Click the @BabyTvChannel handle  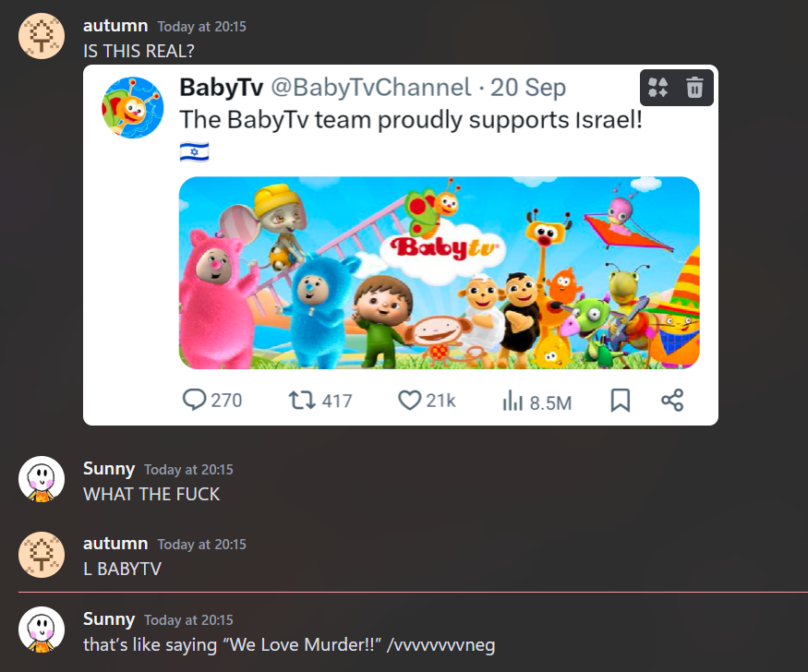pos(370,88)
